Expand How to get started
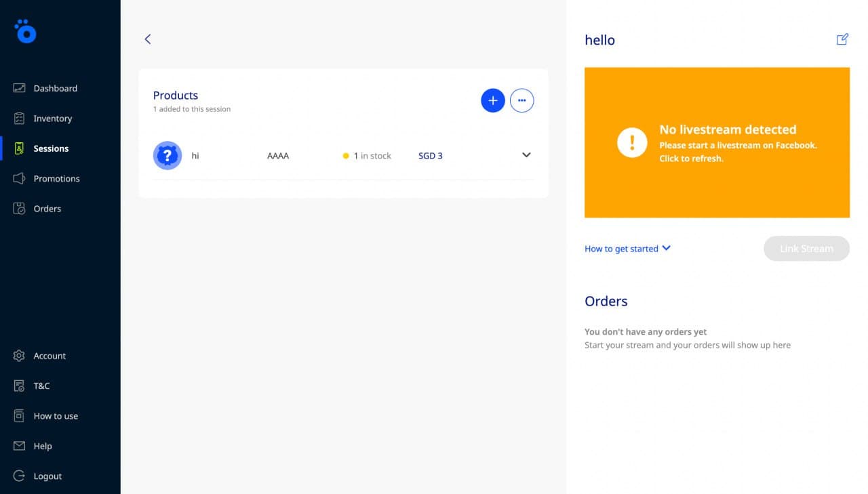This screenshot has height=494, width=868. tap(627, 249)
